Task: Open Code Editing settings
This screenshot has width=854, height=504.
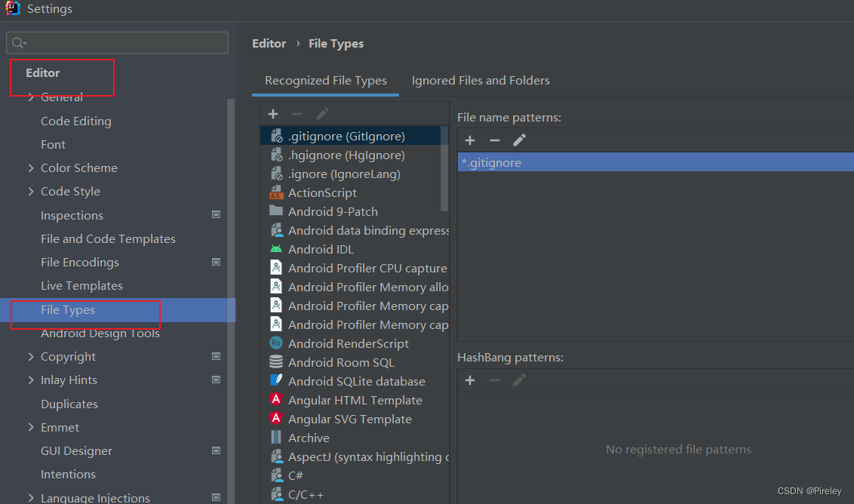Action: point(75,121)
